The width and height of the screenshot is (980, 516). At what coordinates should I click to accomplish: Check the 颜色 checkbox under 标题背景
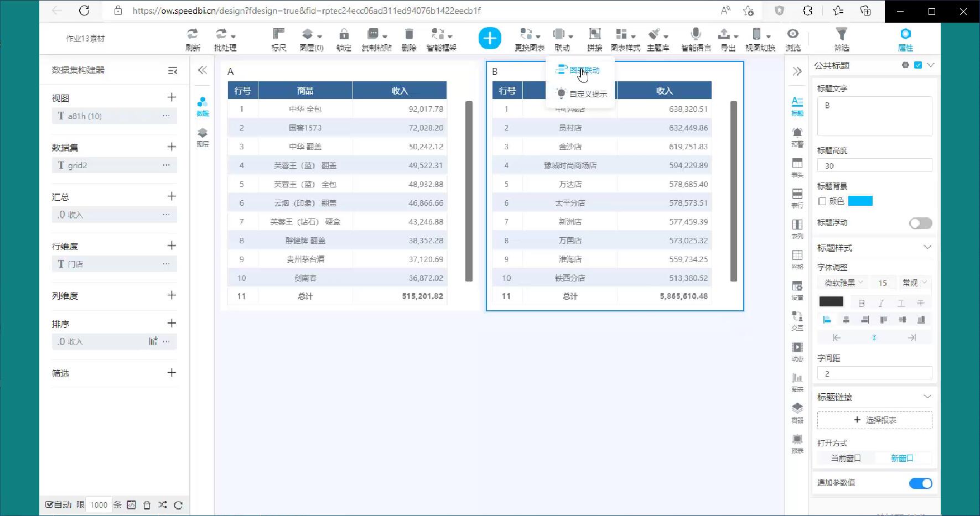pyautogui.click(x=822, y=201)
